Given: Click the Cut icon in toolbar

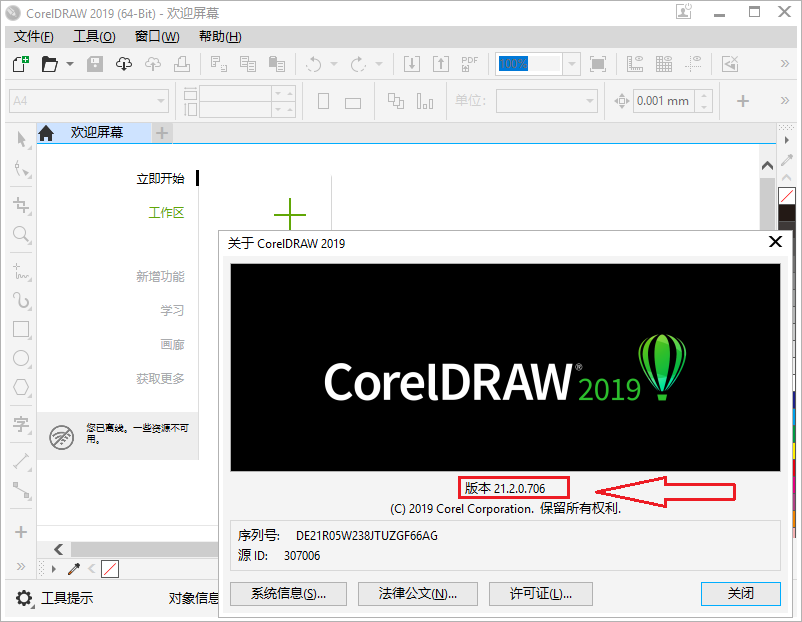Looking at the screenshot, I should [219, 64].
